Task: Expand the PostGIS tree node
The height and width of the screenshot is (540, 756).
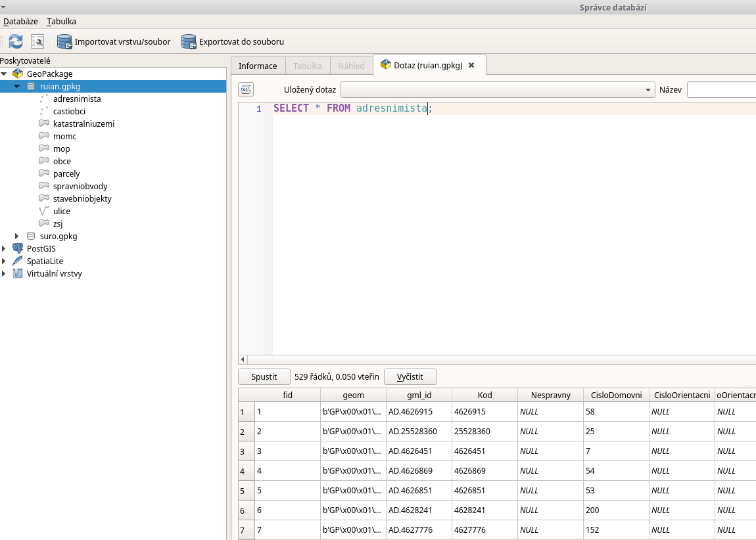Action: 4,248
